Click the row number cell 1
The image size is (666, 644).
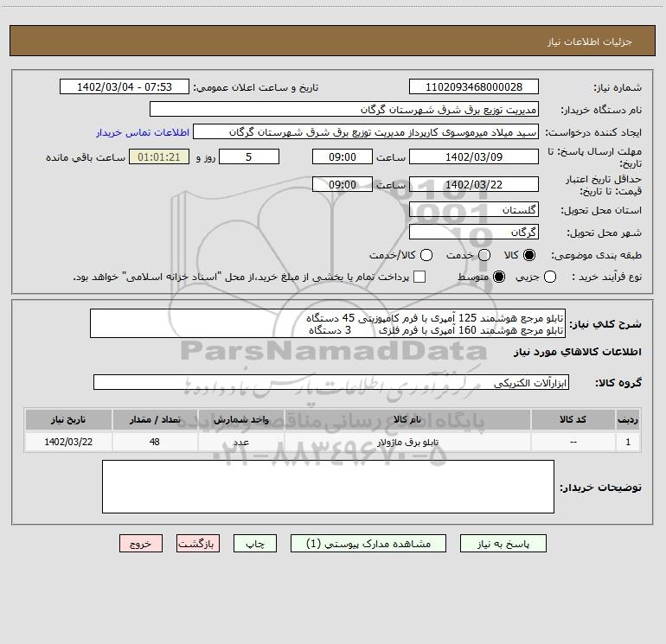click(x=628, y=442)
